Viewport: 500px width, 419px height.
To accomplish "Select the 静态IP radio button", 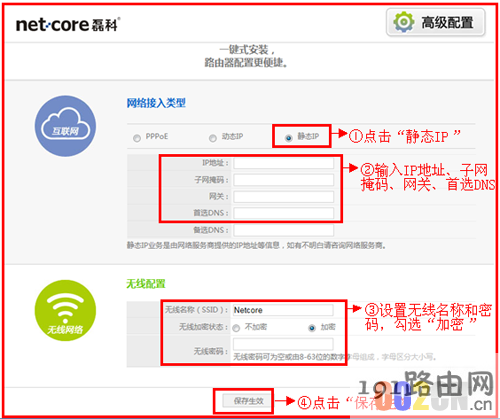I will pos(289,138).
